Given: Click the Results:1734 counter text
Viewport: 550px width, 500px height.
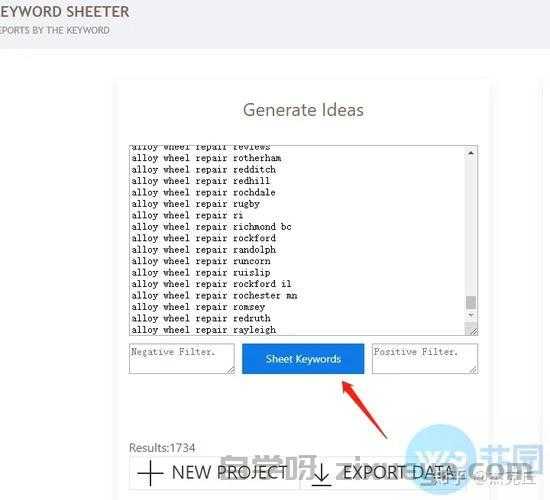Looking at the screenshot, I should (x=162, y=448).
